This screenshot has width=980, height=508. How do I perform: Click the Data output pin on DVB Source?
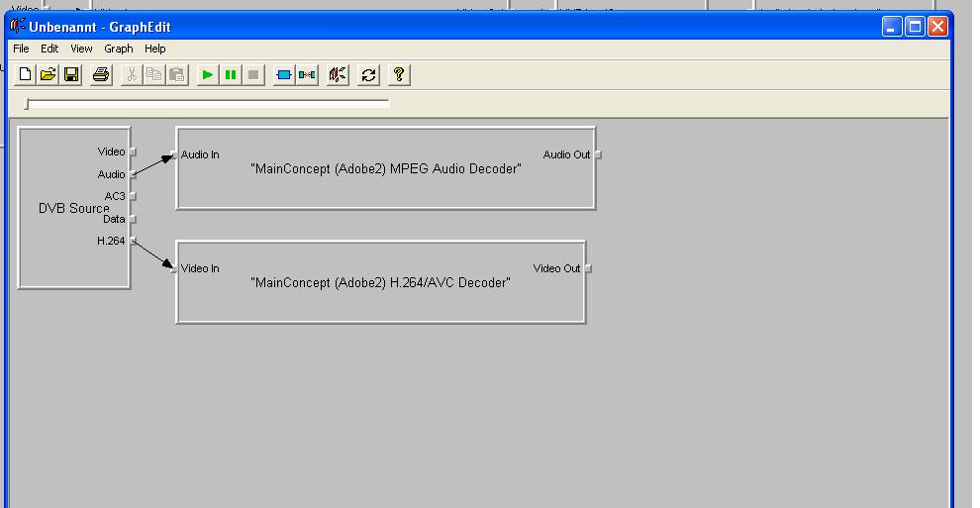click(133, 219)
